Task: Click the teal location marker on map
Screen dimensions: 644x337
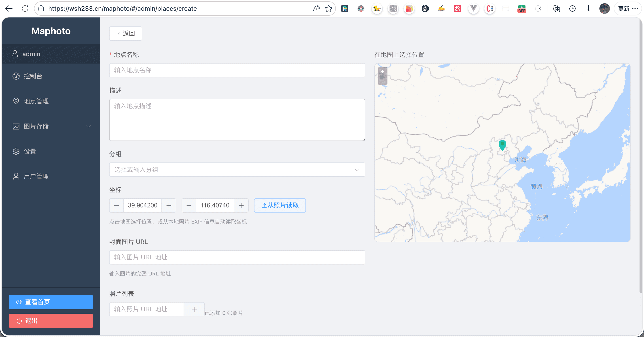Action: (x=502, y=145)
